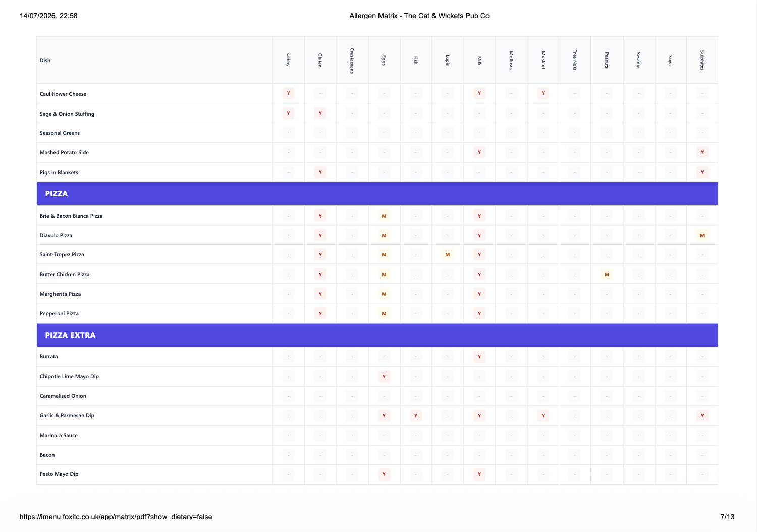This screenshot has width=757, height=532.
Task: Click the Celery column header
Action: tap(288, 60)
